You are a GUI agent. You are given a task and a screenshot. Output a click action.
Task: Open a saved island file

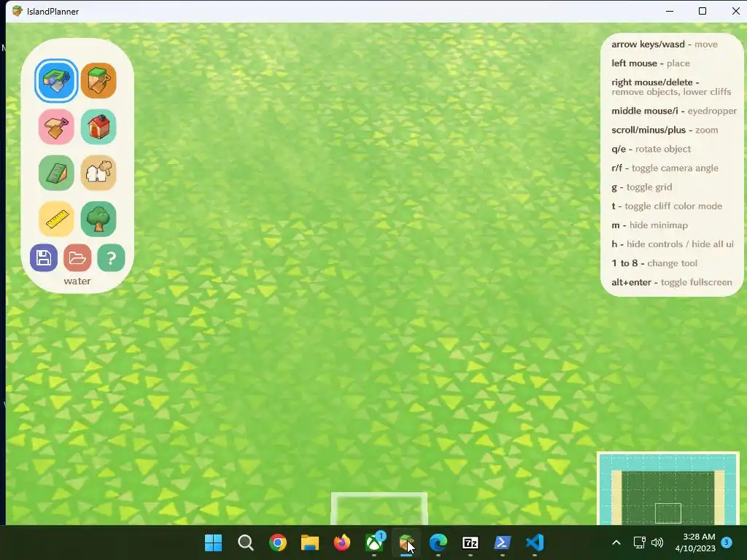coord(77,258)
